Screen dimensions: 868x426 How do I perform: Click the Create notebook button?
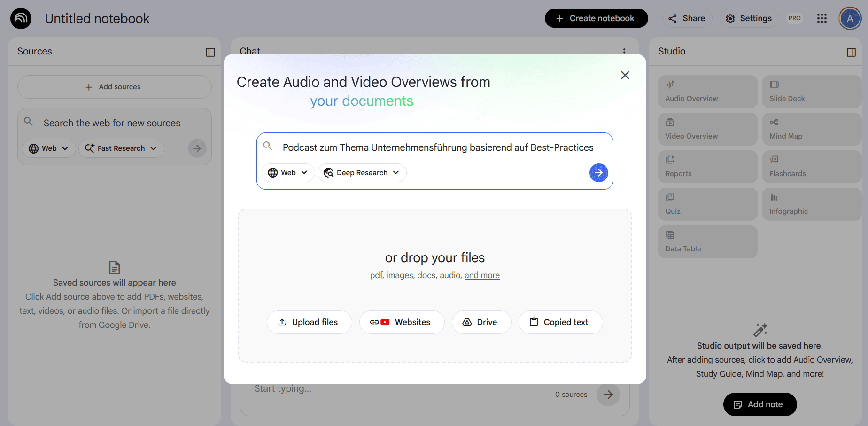596,18
